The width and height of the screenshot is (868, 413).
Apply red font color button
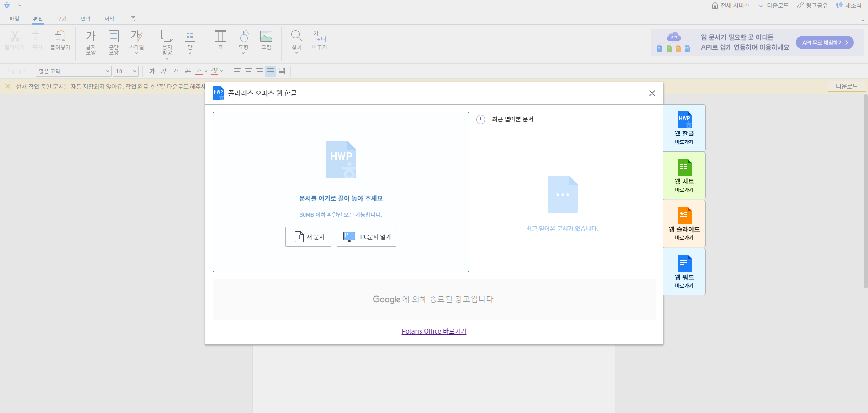click(x=199, y=71)
